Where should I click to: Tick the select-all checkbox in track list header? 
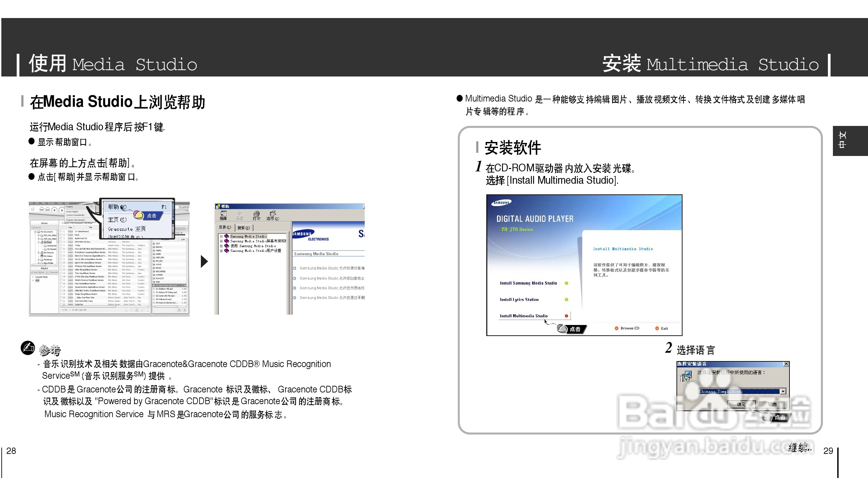tap(63, 227)
